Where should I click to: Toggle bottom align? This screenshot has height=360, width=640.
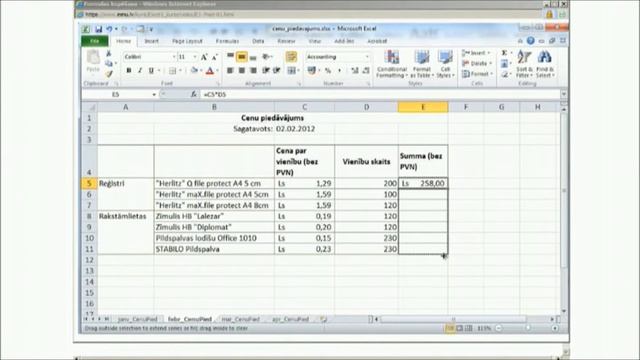point(253,57)
